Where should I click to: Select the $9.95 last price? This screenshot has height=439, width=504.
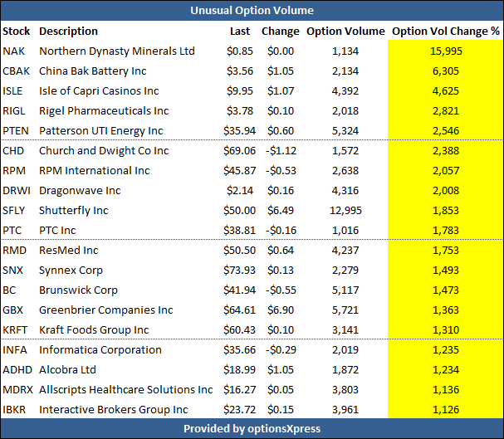tap(240, 91)
